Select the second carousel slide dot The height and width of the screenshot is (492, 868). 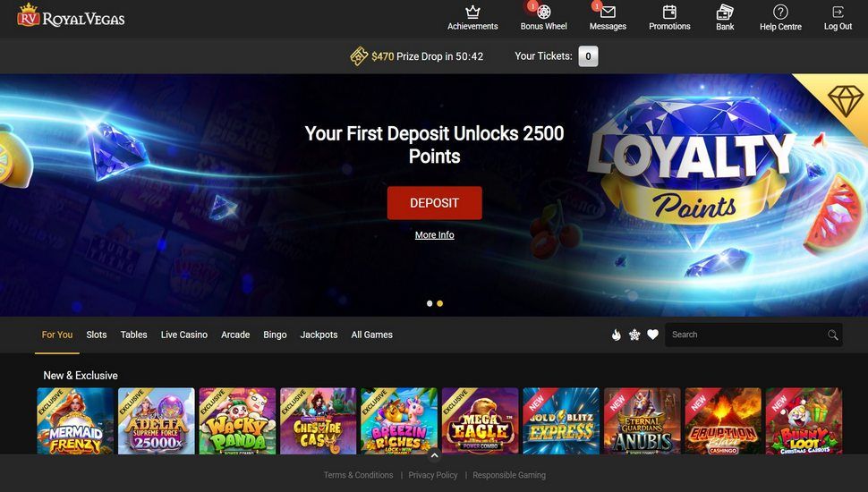point(439,303)
